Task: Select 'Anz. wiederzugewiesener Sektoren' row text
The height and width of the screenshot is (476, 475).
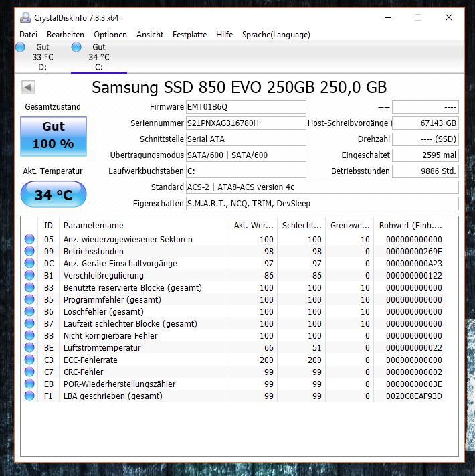Action: click(x=128, y=240)
